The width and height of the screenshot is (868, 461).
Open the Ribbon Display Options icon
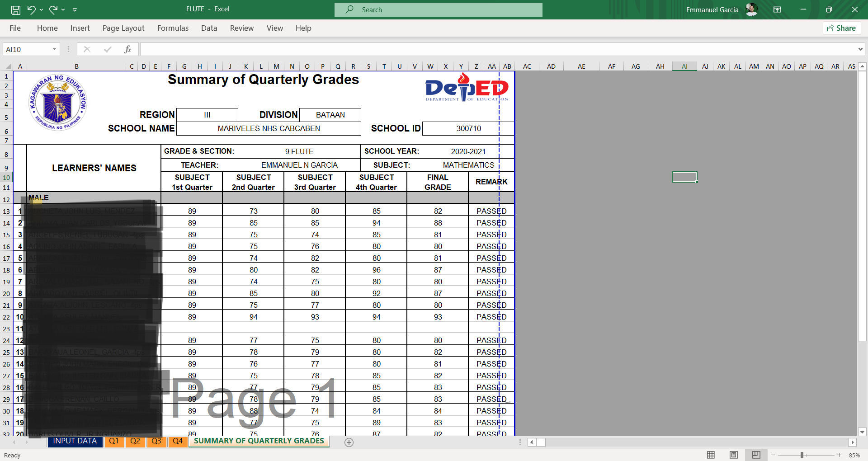pyautogui.click(x=778, y=9)
